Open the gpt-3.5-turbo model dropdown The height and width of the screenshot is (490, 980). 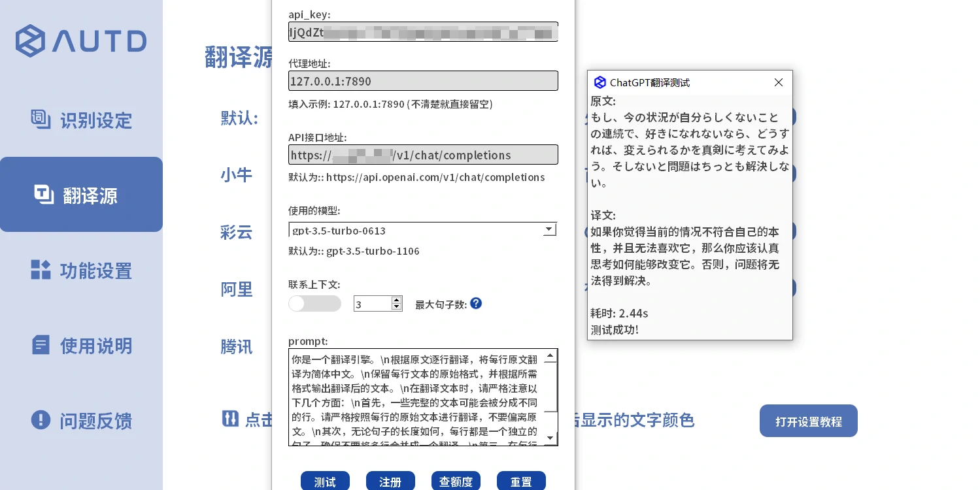549,229
